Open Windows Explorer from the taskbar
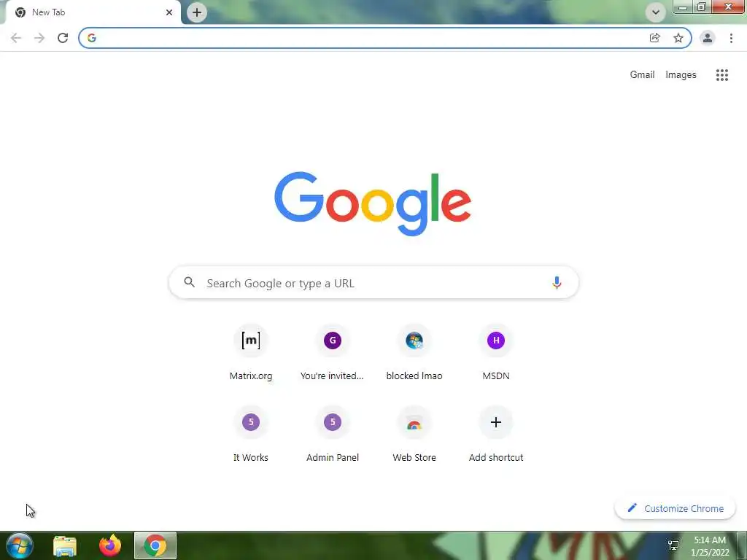The image size is (747, 560). (x=65, y=545)
